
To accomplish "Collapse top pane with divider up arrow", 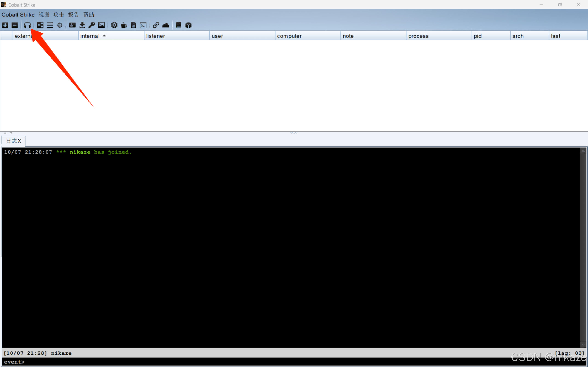I will pos(5,133).
